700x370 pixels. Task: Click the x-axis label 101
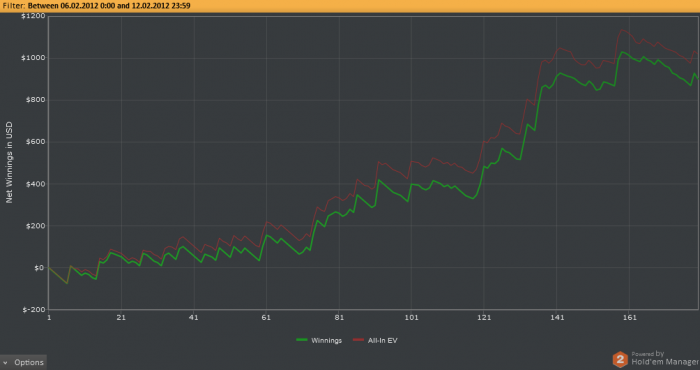[x=412, y=318]
